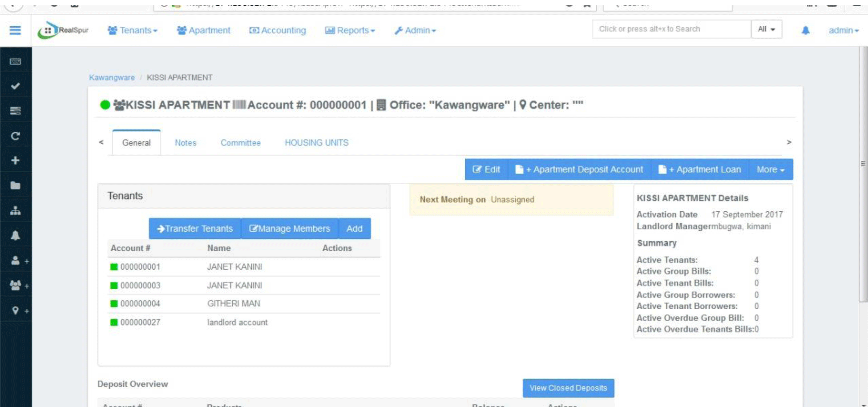The height and width of the screenshot is (407, 868).
Task: Click the bell icon in sidebar
Action: 15,235
